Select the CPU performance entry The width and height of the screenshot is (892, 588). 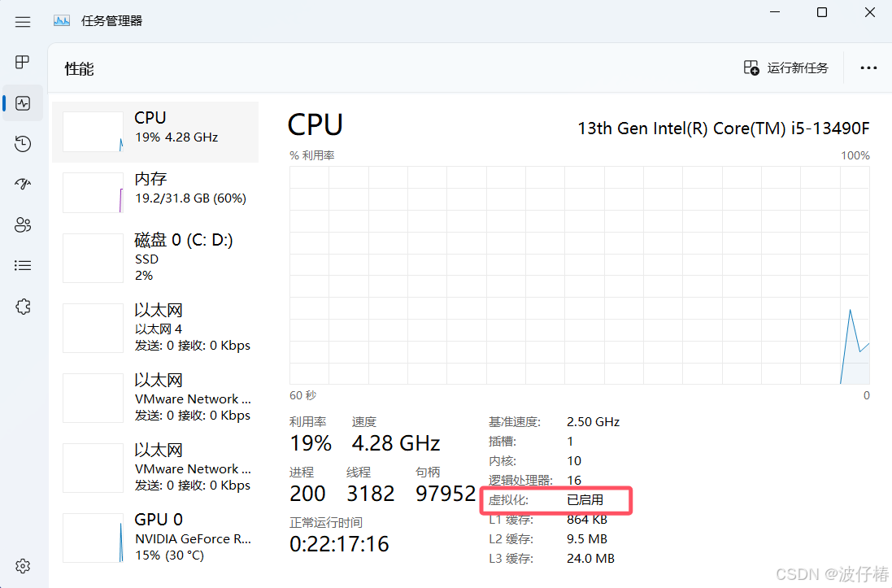click(x=155, y=132)
